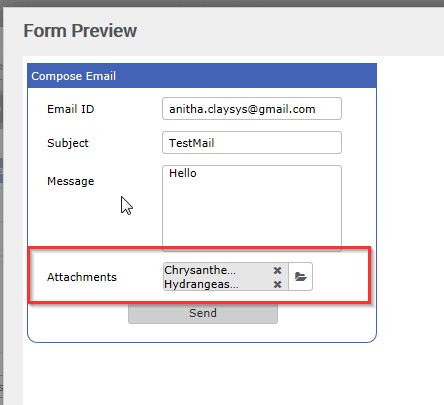Viewport: 444px width, 405px height.
Task: Click the Subject label
Action: (x=68, y=143)
